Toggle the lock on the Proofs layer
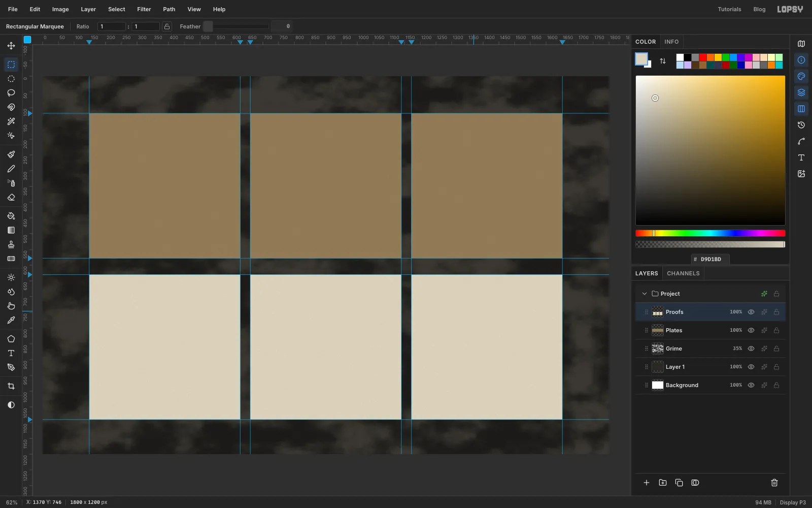This screenshot has height=508, width=812. [776, 312]
